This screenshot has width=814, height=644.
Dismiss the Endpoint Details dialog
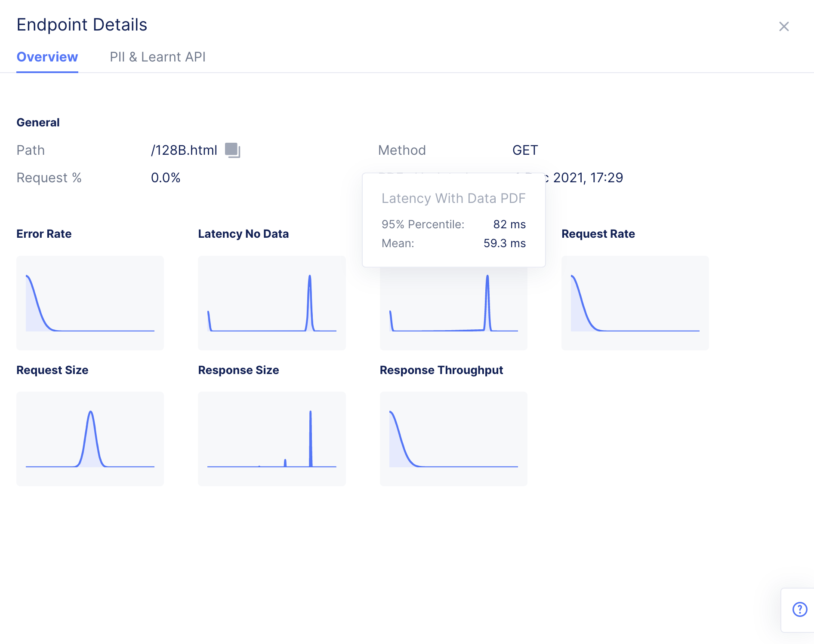784,26
